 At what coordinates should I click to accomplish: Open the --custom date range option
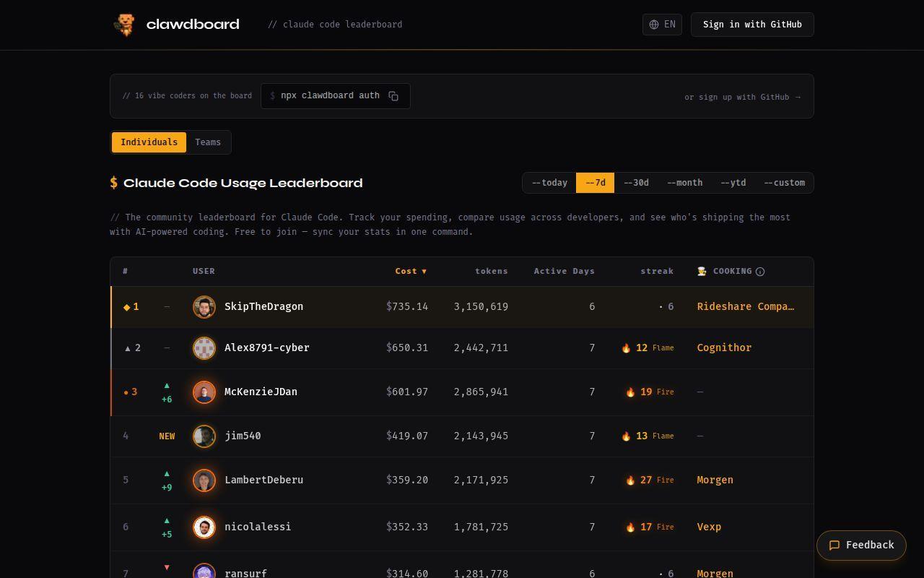point(784,183)
